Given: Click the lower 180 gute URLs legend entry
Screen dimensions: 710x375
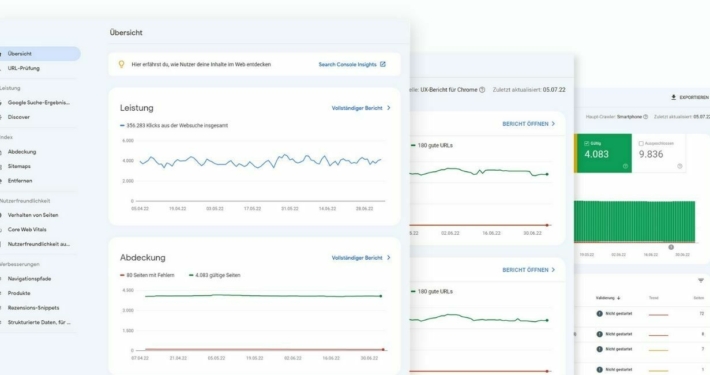Looking at the screenshot, I should [x=432, y=292].
